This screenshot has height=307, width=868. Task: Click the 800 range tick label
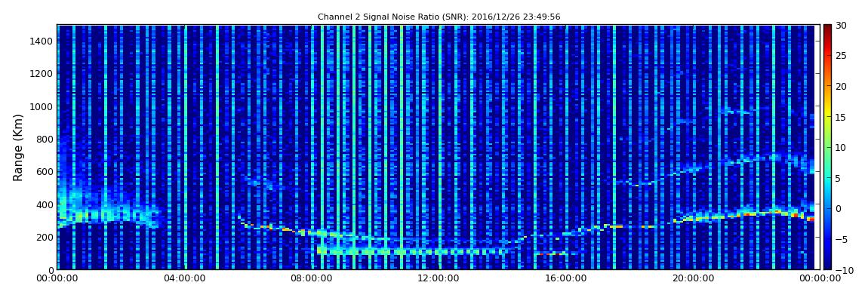click(x=45, y=139)
